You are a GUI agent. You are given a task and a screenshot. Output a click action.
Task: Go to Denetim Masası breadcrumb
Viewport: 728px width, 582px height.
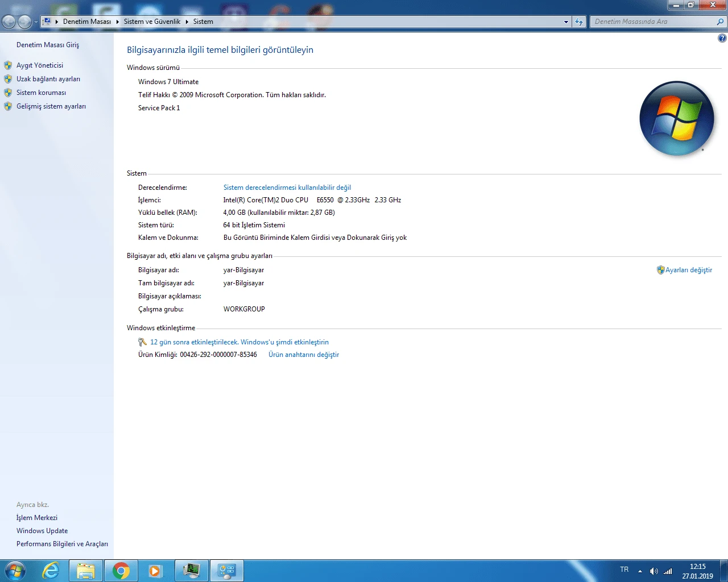click(x=87, y=22)
